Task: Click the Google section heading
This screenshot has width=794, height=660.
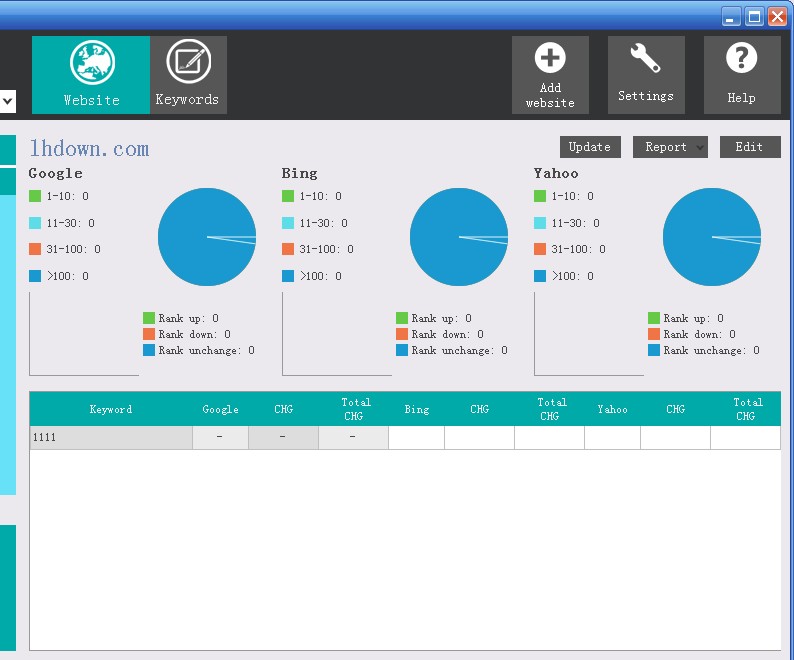Action: pyautogui.click(x=56, y=173)
